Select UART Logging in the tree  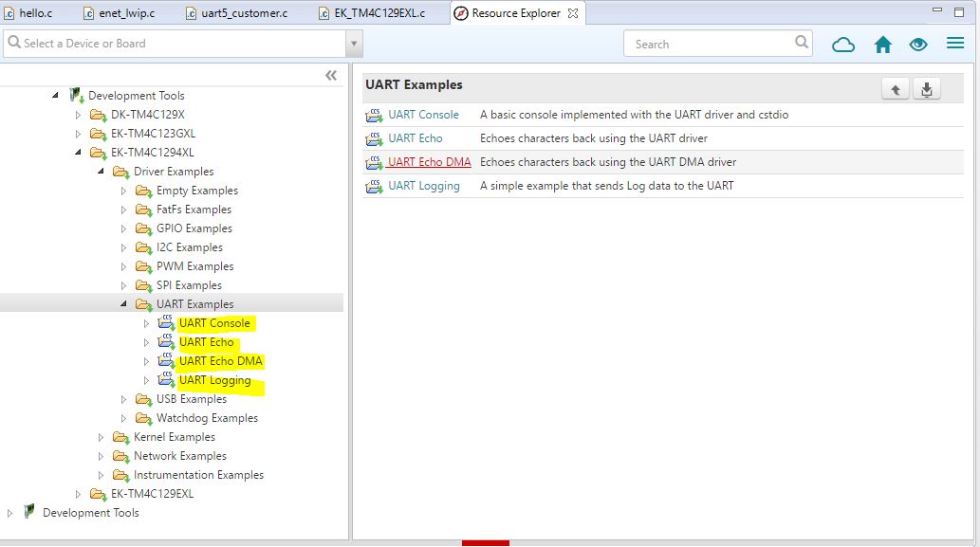pos(215,380)
